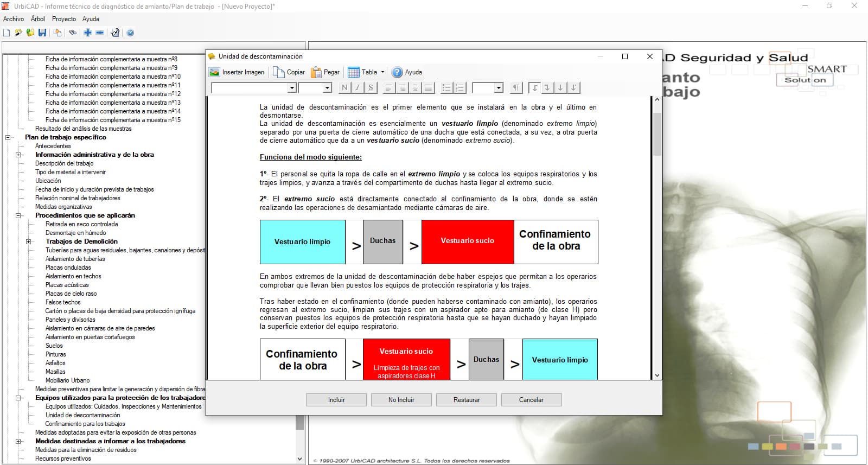Justify the text
This screenshot has height=465, width=868.
coord(428,88)
